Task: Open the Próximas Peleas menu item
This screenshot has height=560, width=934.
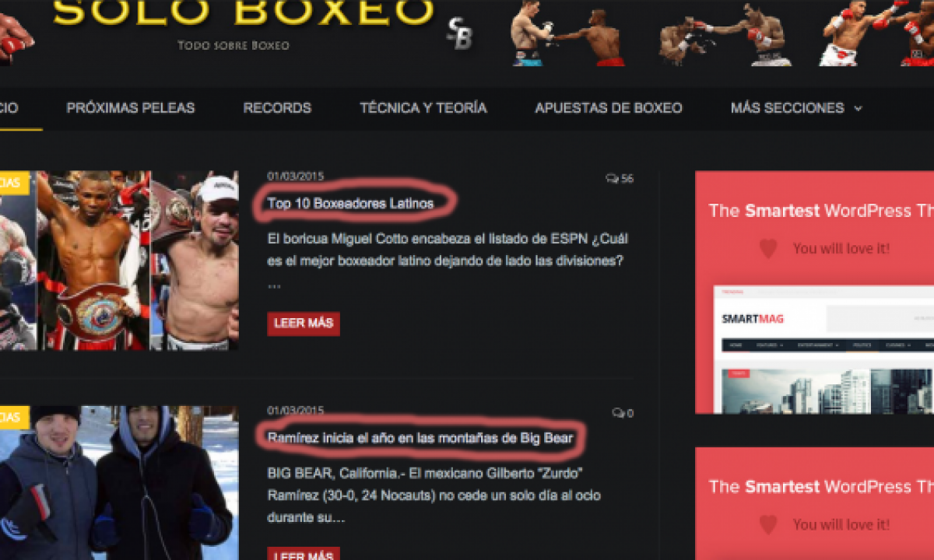Action: 131,108
